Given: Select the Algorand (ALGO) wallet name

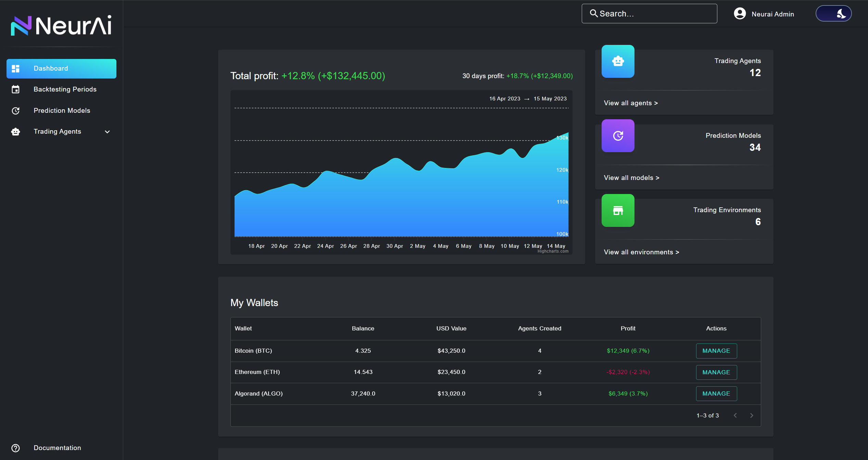Looking at the screenshot, I should tap(259, 394).
